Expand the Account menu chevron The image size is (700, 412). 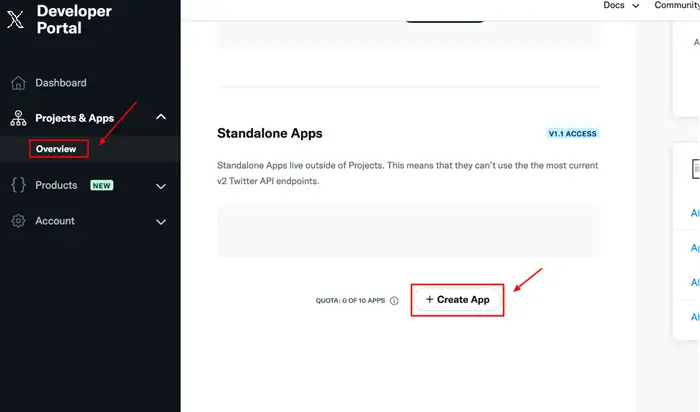pyautogui.click(x=161, y=222)
